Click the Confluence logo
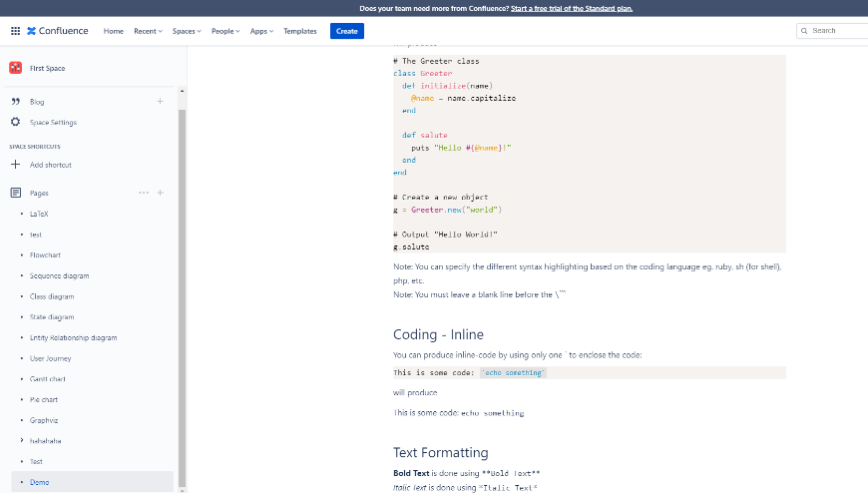 [x=59, y=31]
